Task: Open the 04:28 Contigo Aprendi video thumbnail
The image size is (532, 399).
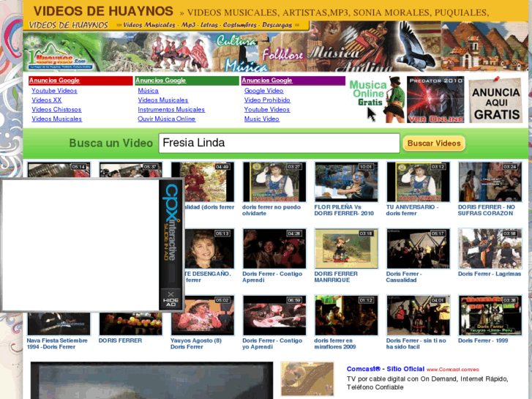Action: tap(274, 249)
